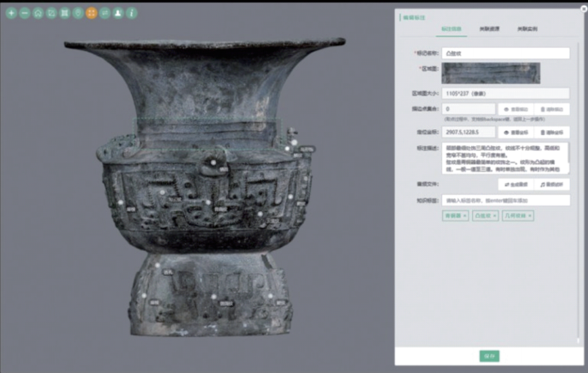588x373 pixels.
Task: Toggle the orange fullscreen icon
Action: click(92, 13)
